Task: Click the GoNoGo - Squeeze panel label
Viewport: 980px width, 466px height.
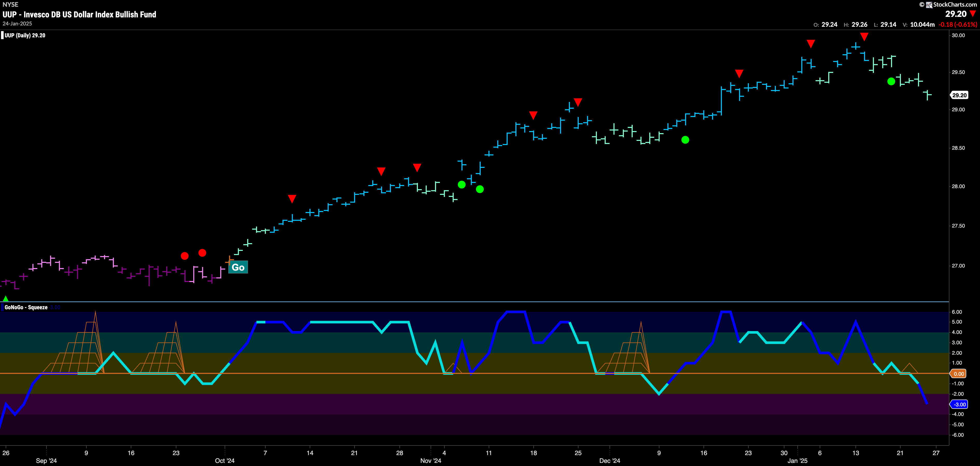Action: point(26,307)
